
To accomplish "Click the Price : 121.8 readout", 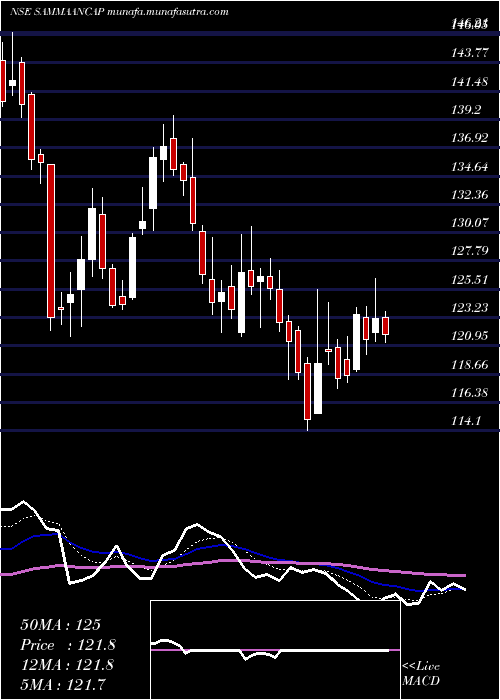I will pos(68,645).
